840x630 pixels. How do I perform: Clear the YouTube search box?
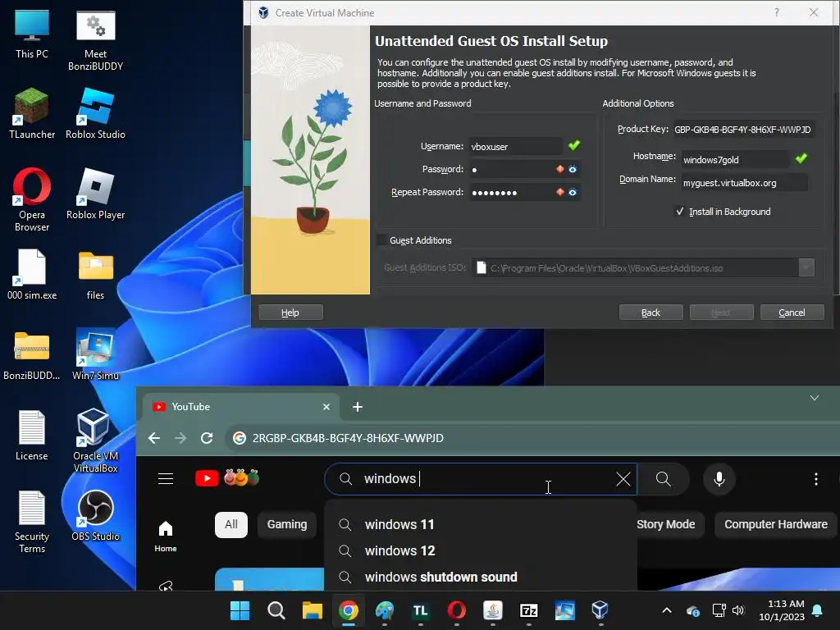click(623, 479)
